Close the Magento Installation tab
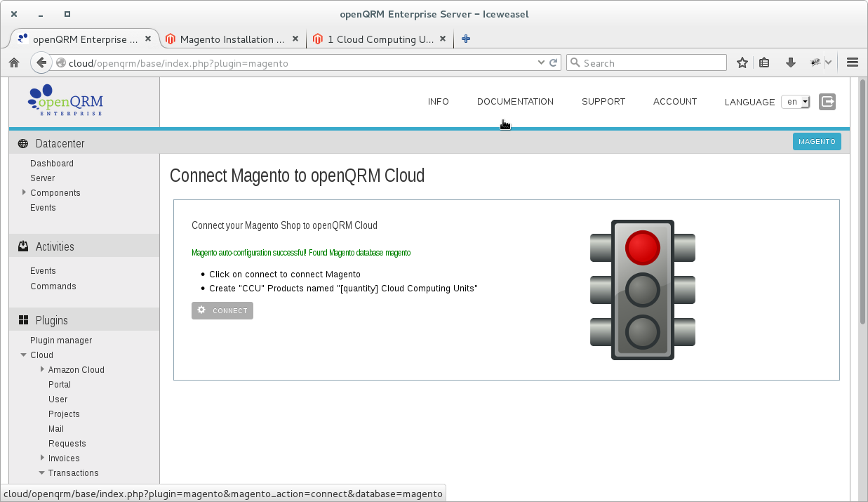Screen dimensions: 868x502 tap(295, 39)
